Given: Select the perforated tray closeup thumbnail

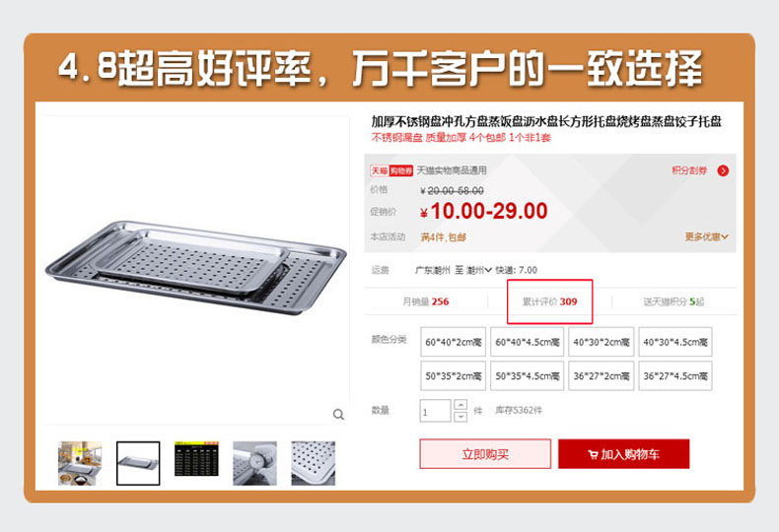Looking at the screenshot, I should click(x=313, y=463).
